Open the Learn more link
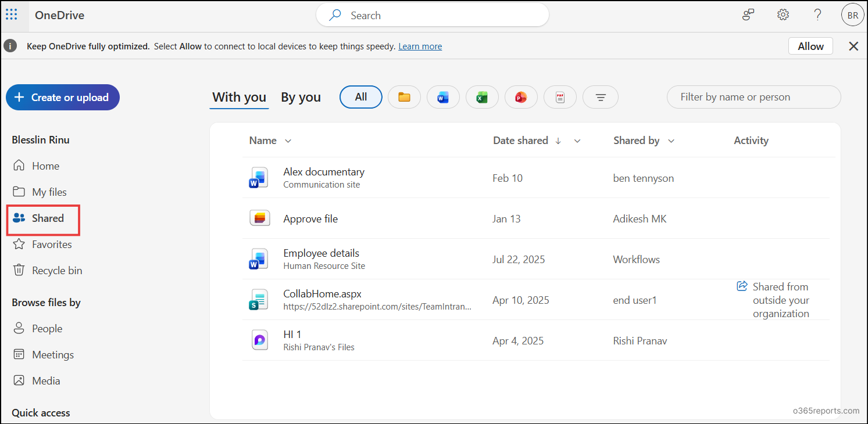Screen dimensions: 868x424 [420, 46]
